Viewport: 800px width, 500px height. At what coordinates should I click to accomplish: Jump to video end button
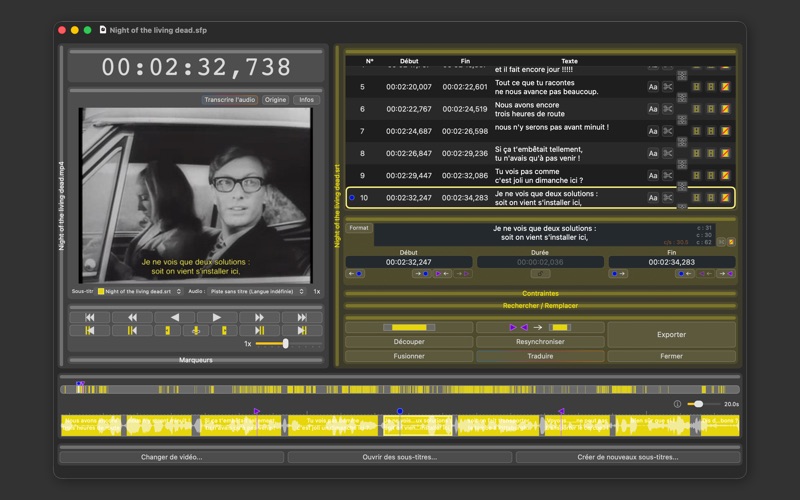(302, 317)
